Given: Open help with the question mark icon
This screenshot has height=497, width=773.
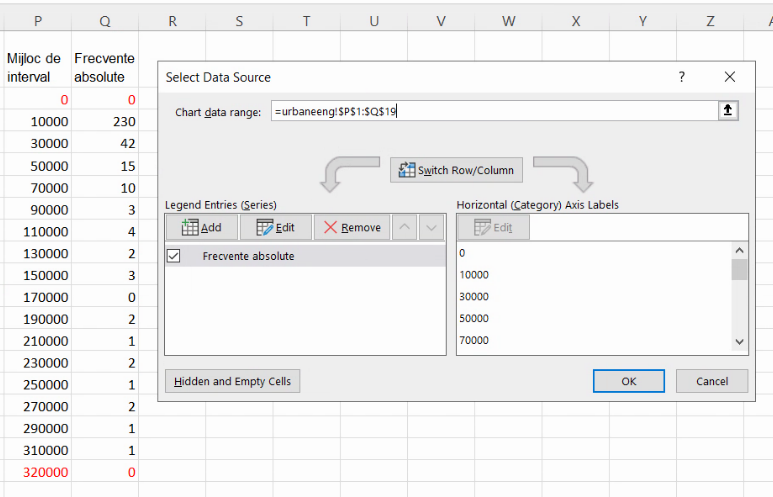Looking at the screenshot, I should point(682,77).
